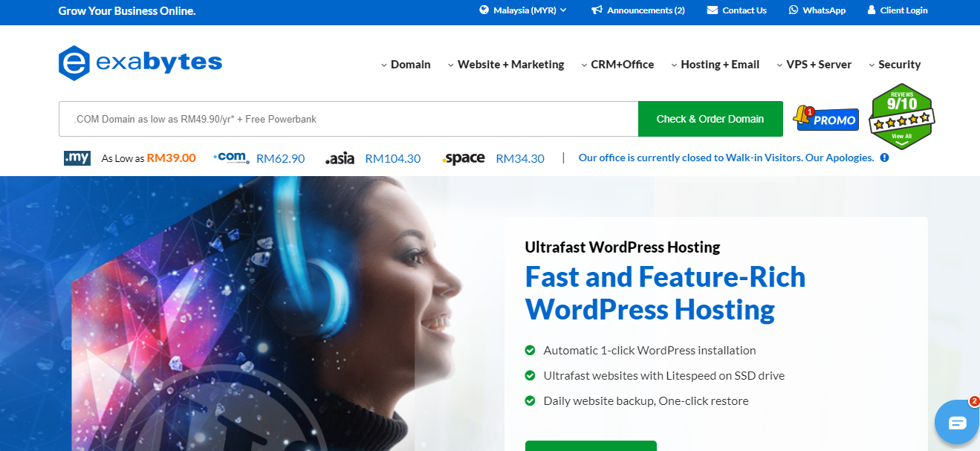Click the RM62.90 .com price
The image size is (980, 451).
click(x=281, y=158)
